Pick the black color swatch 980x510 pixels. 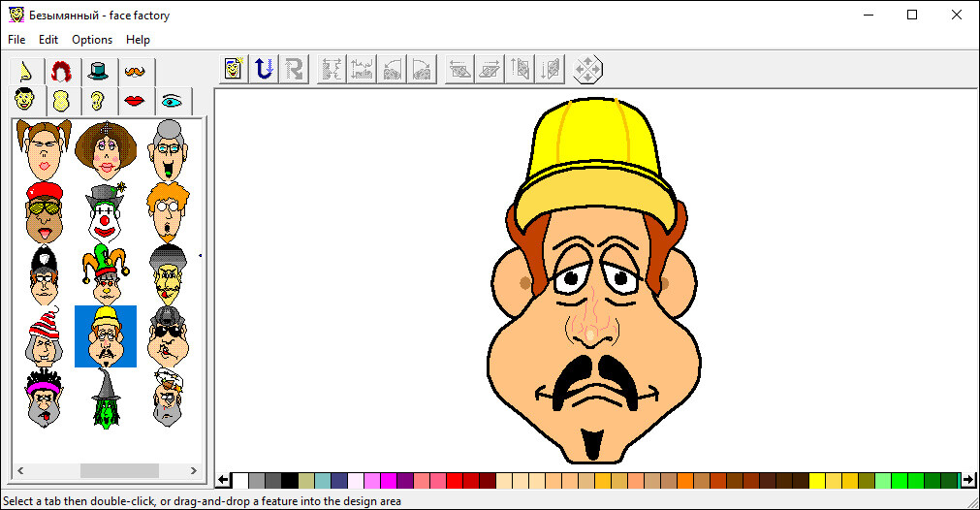click(290, 481)
